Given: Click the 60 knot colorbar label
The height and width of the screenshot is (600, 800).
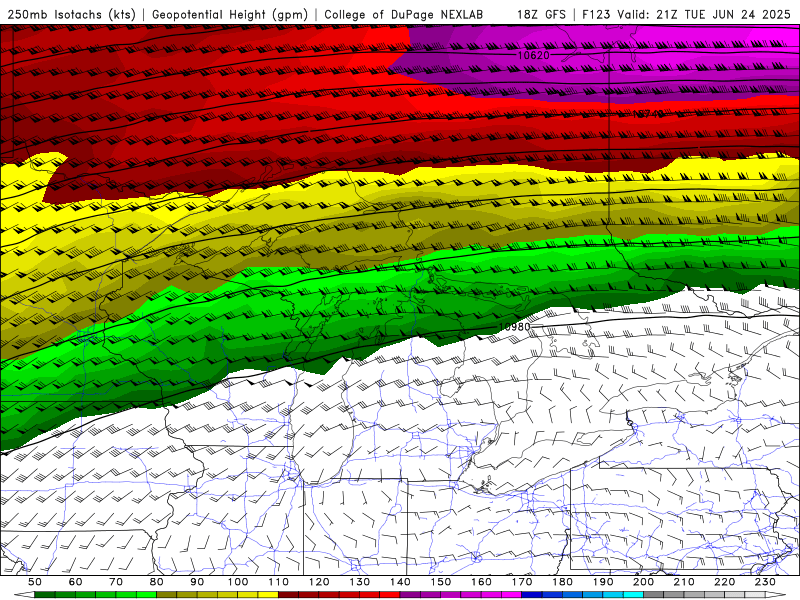Looking at the screenshot, I should [76, 582].
